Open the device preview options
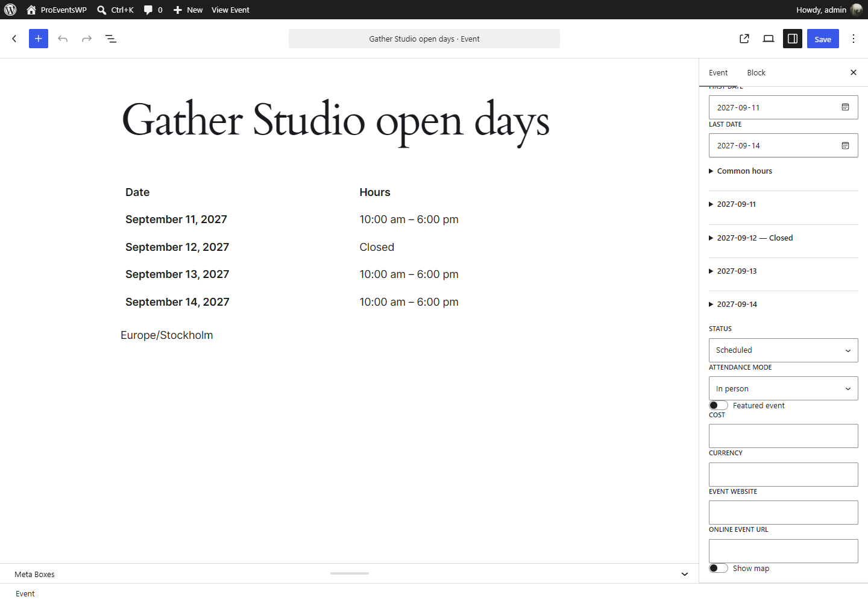The height and width of the screenshot is (603, 868). (769, 39)
